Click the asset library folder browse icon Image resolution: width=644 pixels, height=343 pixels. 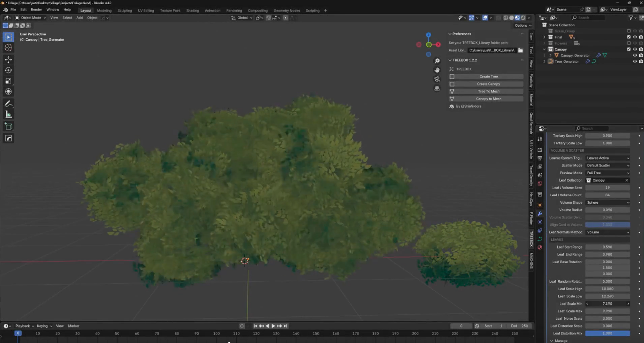pos(521,50)
